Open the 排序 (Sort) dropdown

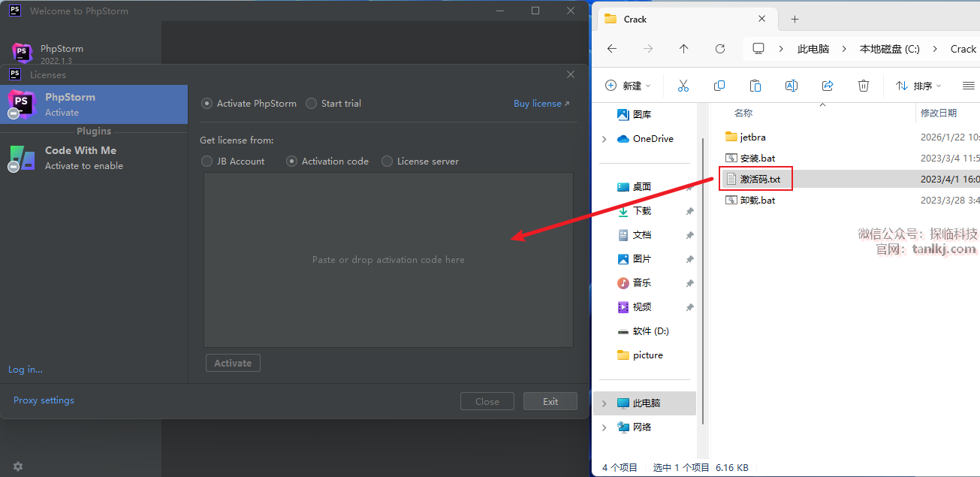coord(918,86)
